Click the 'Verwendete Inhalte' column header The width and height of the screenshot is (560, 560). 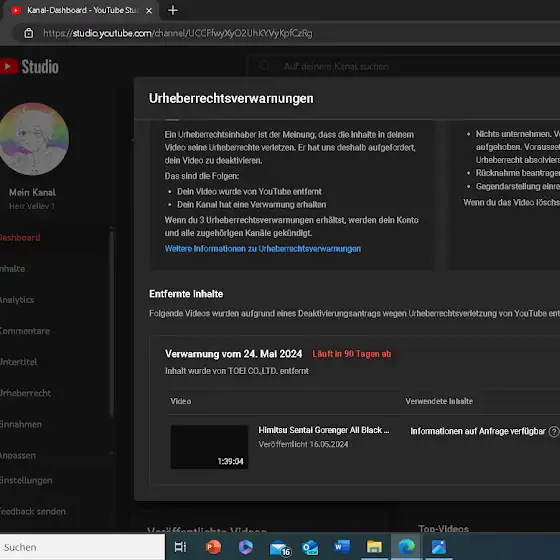[x=439, y=401]
